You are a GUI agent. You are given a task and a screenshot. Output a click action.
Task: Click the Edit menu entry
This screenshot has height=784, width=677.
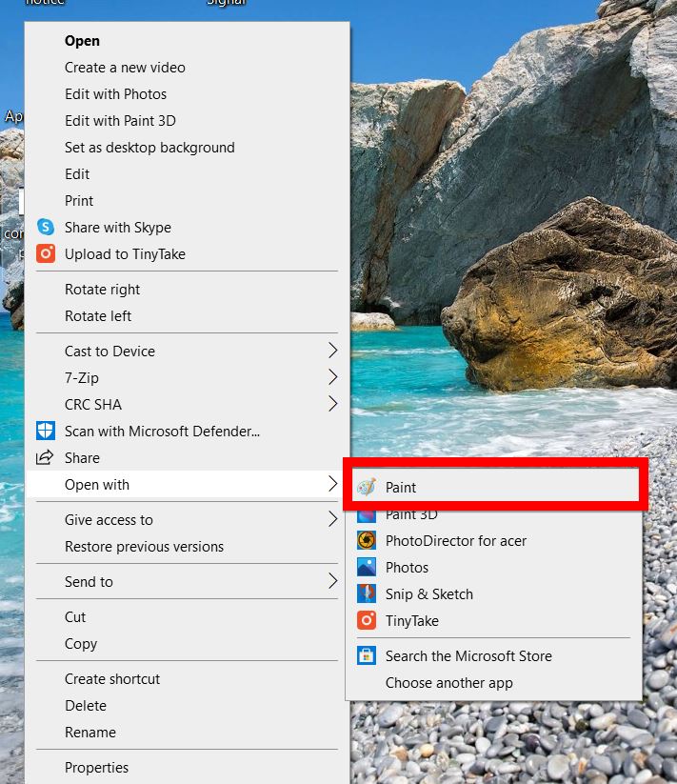point(188,174)
